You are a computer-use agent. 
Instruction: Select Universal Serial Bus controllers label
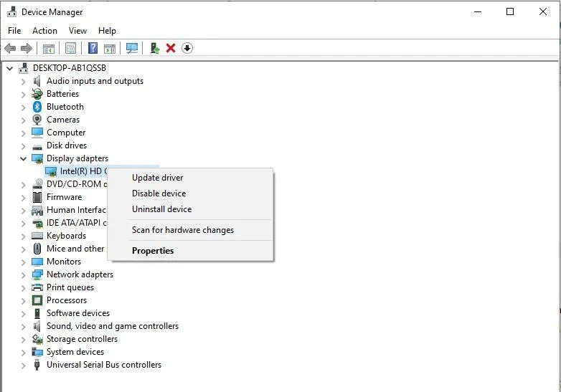click(104, 365)
